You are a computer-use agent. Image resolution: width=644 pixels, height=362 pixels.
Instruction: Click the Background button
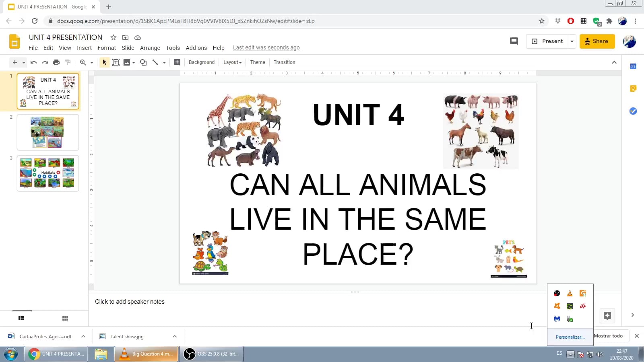click(202, 62)
